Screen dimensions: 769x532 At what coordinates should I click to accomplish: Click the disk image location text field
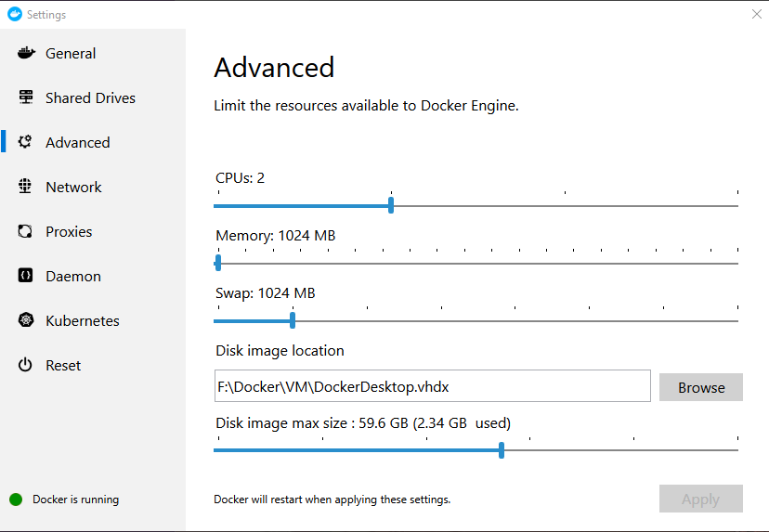(x=432, y=386)
